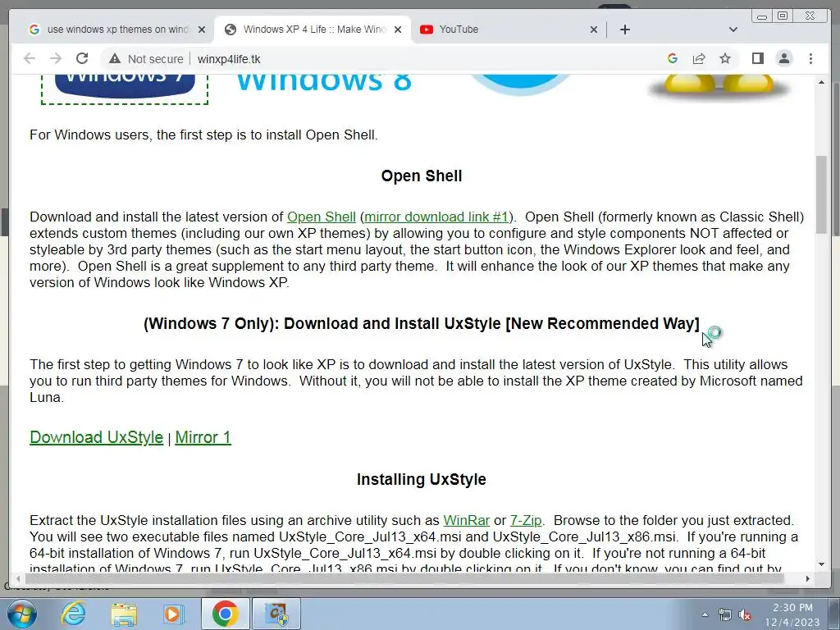This screenshot has height=630, width=840.
Task: Open the Mirror 1 link
Action: pyautogui.click(x=203, y=437)
